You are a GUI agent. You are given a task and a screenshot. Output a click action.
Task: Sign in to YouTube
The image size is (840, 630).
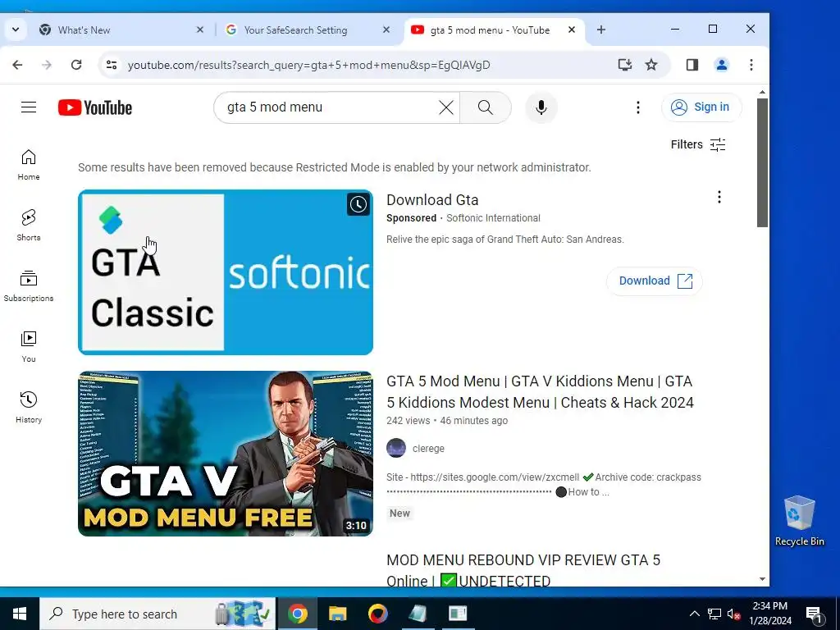701,107
